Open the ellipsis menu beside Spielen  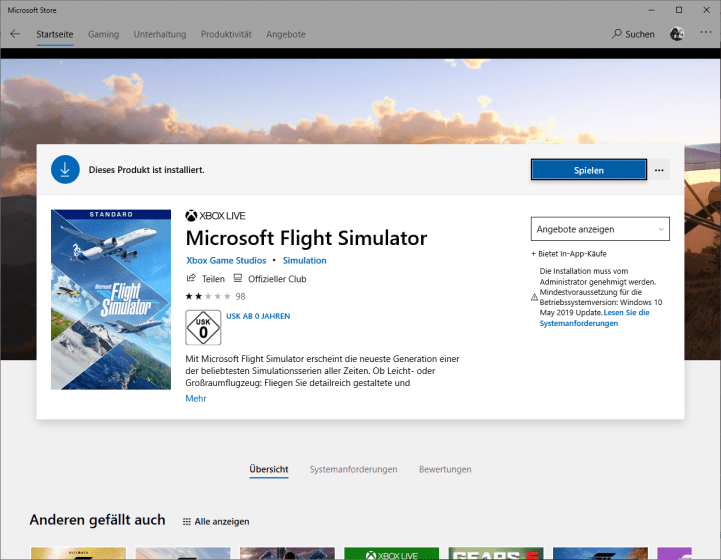click(x=659, y=170)
